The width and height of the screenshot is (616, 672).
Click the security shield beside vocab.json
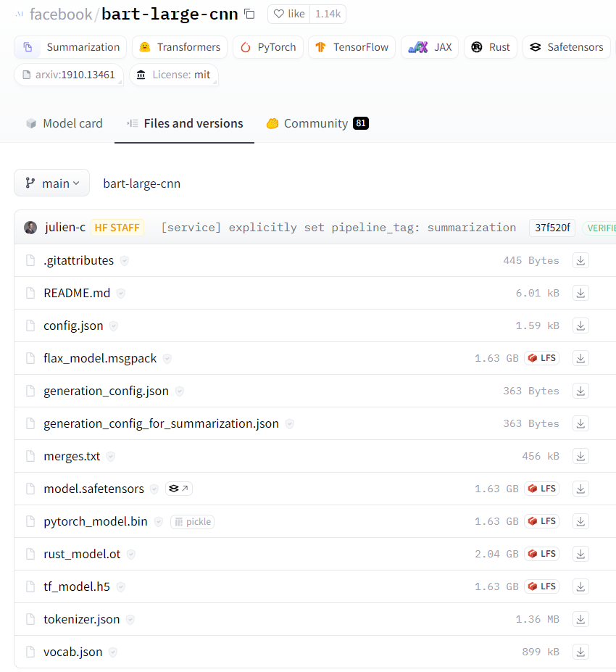tap(112, 652)
